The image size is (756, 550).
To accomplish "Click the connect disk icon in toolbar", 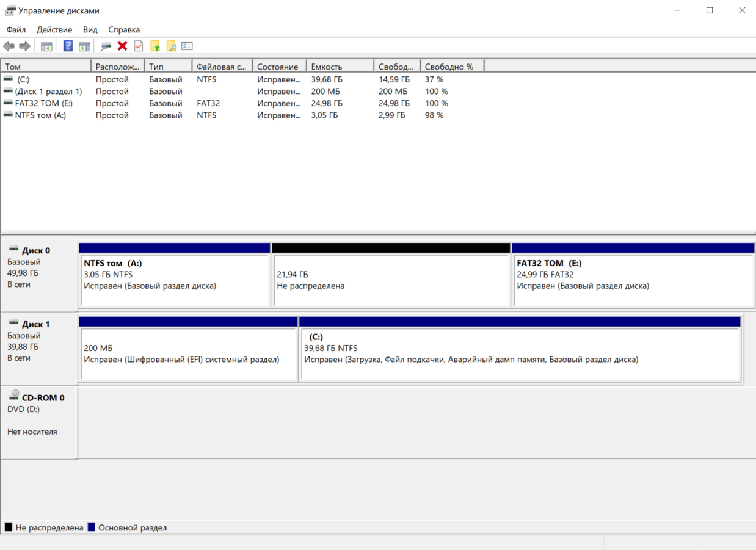I will (x=106, y=46).
